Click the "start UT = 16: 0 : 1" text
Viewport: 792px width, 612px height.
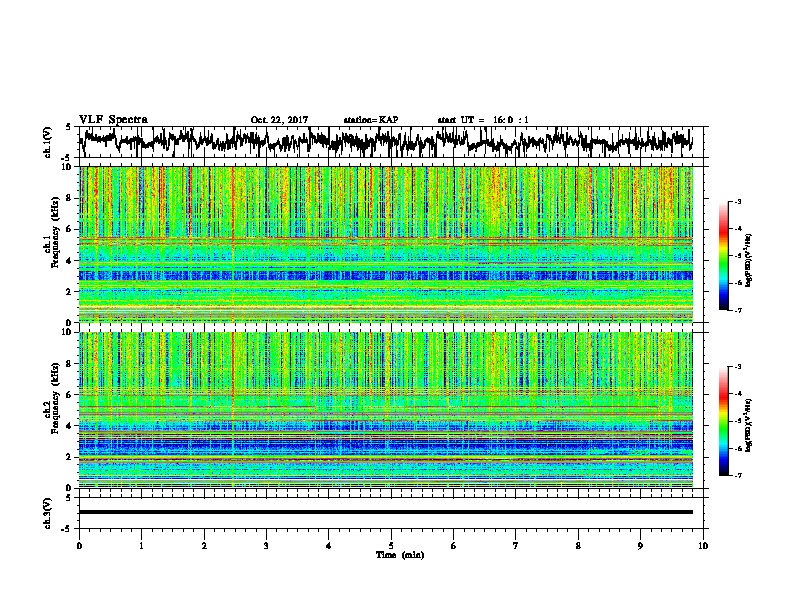click(x=483, y=120)
